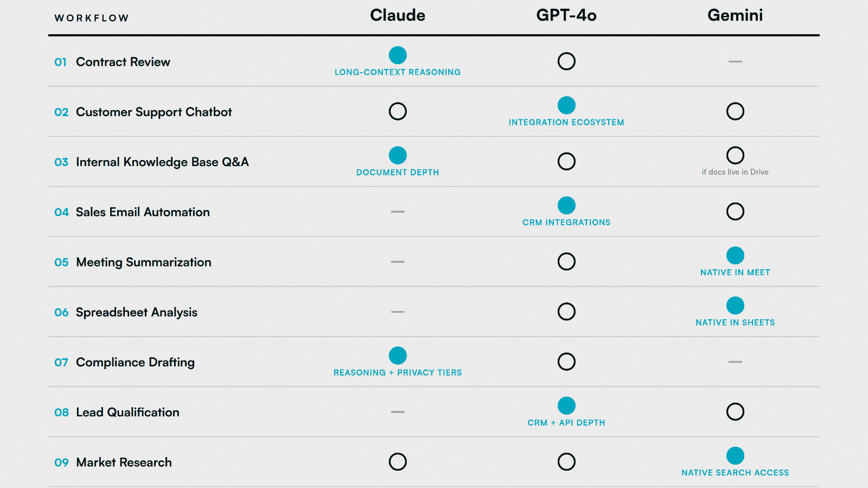Viewport: 868px width, 488px height.
Task: Click the Claude dash for Sales Email Automation
Action: coord(398,212)
